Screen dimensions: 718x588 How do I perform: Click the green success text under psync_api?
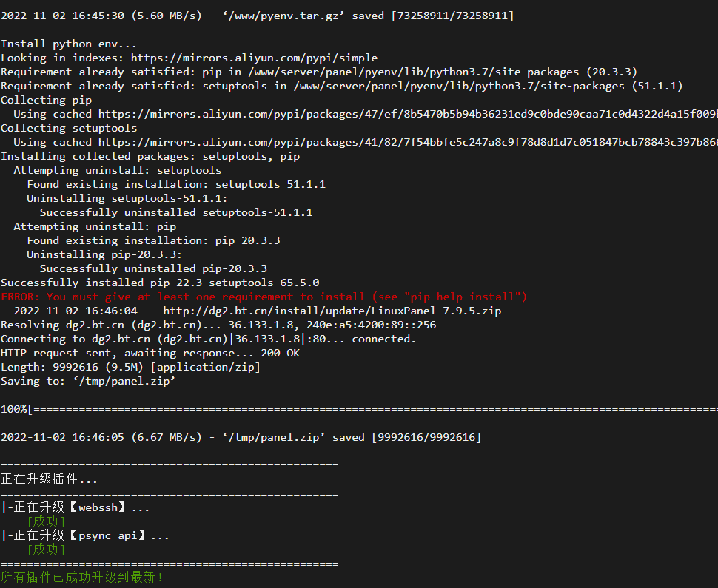click(46, 550)
